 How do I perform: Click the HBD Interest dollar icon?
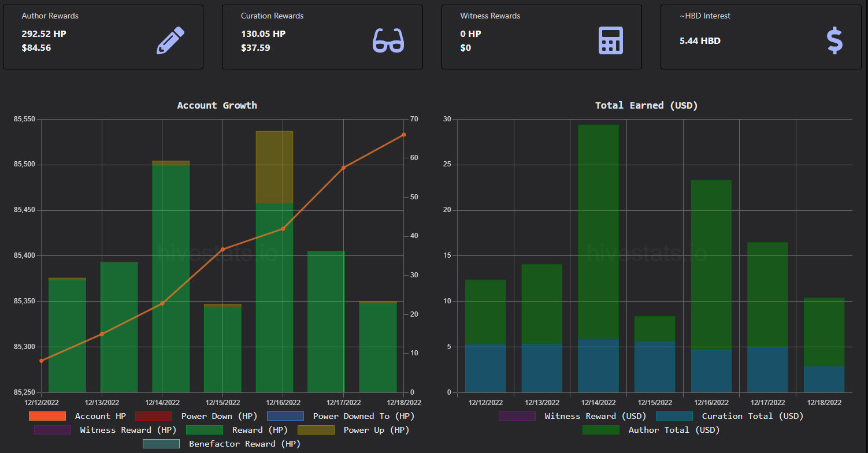coord(834,40)
